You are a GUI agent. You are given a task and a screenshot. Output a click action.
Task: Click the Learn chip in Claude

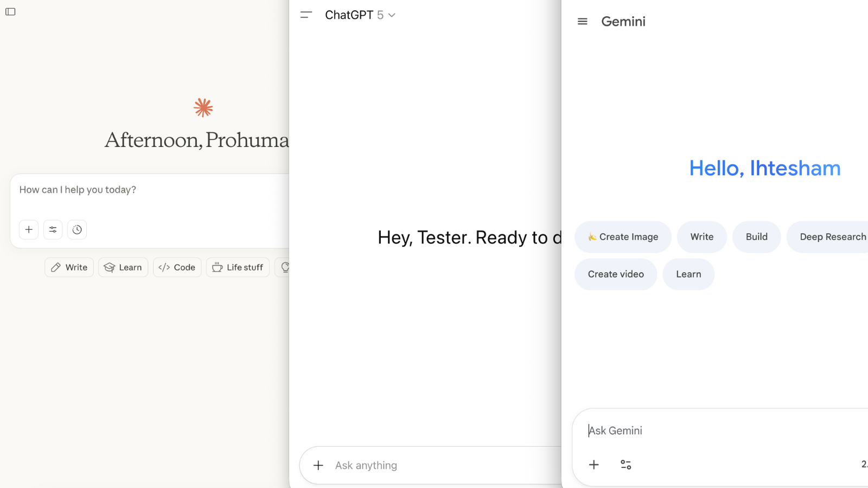[123, 267]
